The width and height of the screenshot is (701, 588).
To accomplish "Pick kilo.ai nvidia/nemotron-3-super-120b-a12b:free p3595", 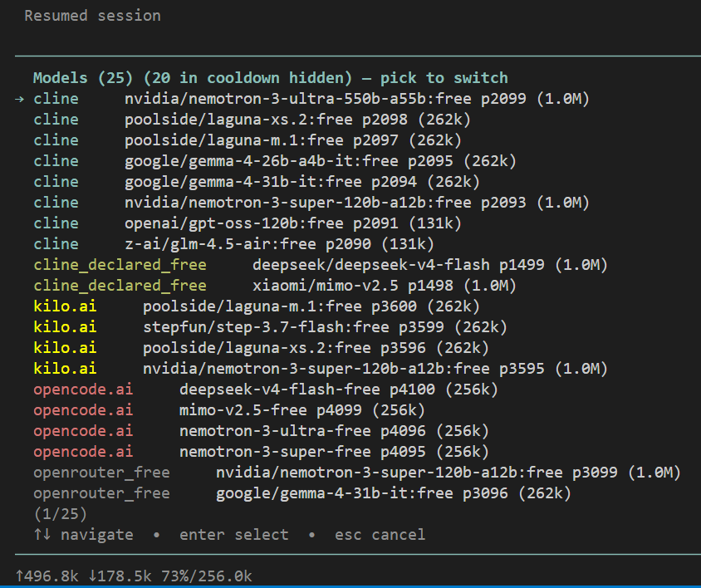I will click(x=321, y=369).
